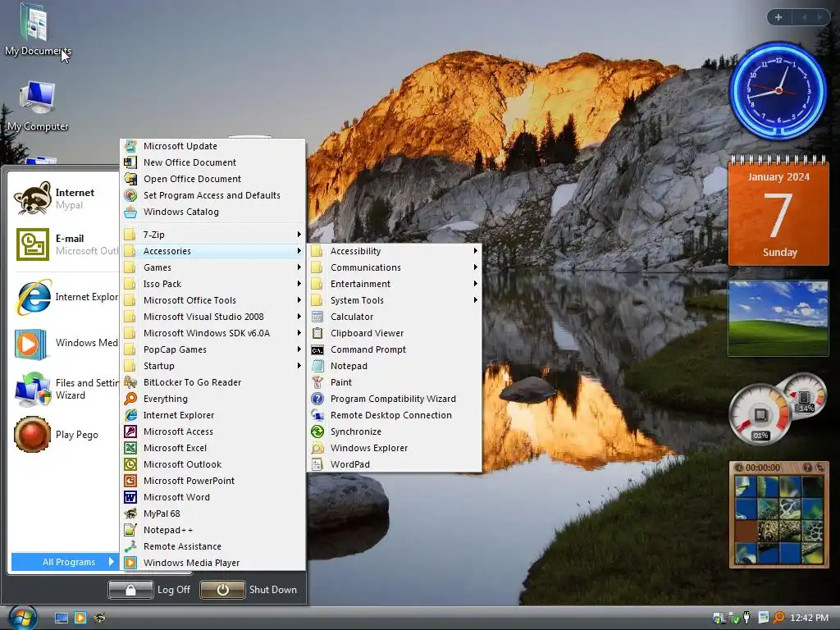840x630 pixels.
Task: Open Remote Desktop Connection
Action: tap(395, 415)
